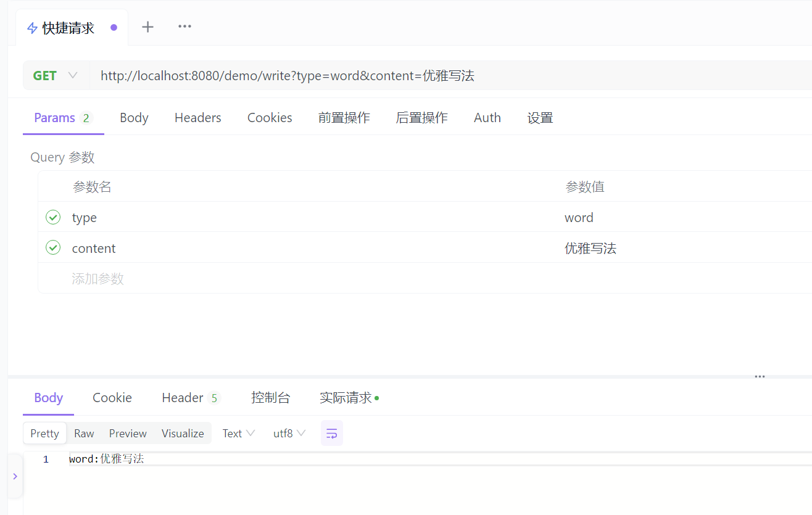Open the 控制台 console tab
Viewport: 812px width, 515px height.
pos(270,398)
